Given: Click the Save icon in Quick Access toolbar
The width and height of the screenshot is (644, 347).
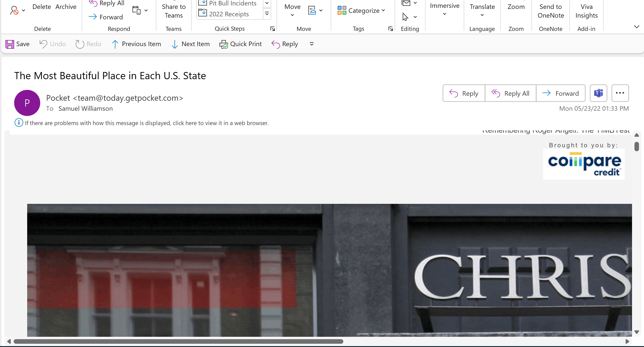Looking at the screenshot, I should [x=10, y=44].
